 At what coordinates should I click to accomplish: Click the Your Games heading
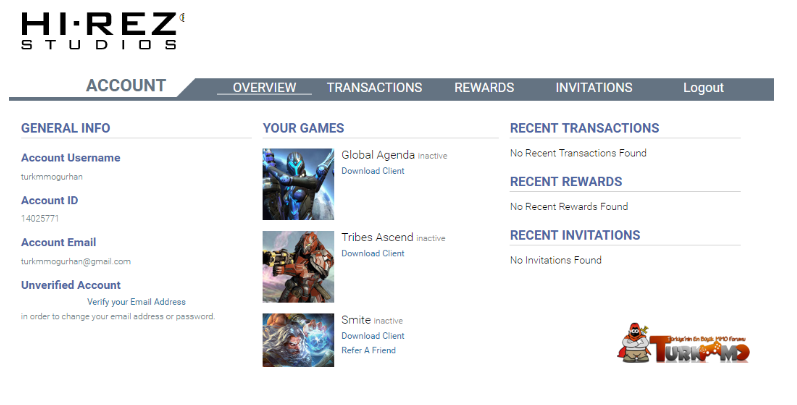point(303,128)
